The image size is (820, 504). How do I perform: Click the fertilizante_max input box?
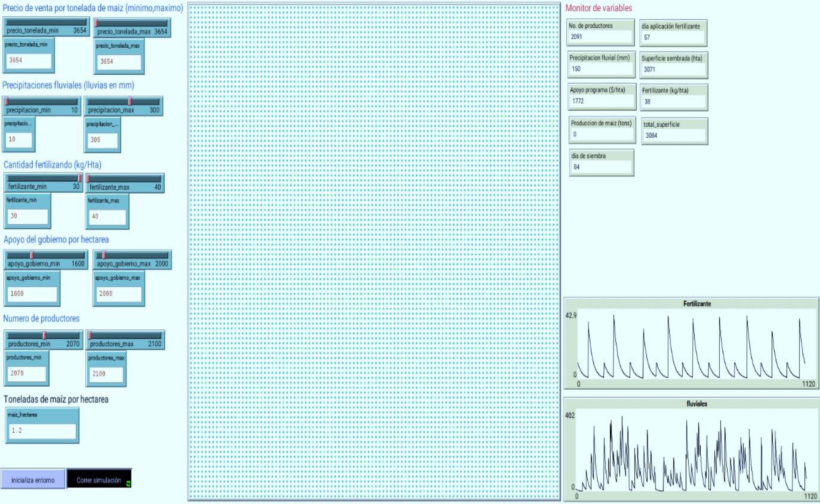107,217
